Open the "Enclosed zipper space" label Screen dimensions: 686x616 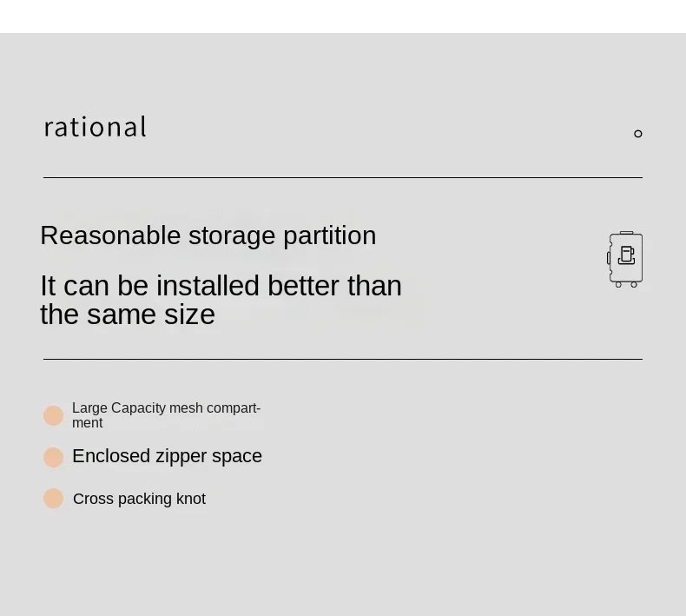point(167,456)
